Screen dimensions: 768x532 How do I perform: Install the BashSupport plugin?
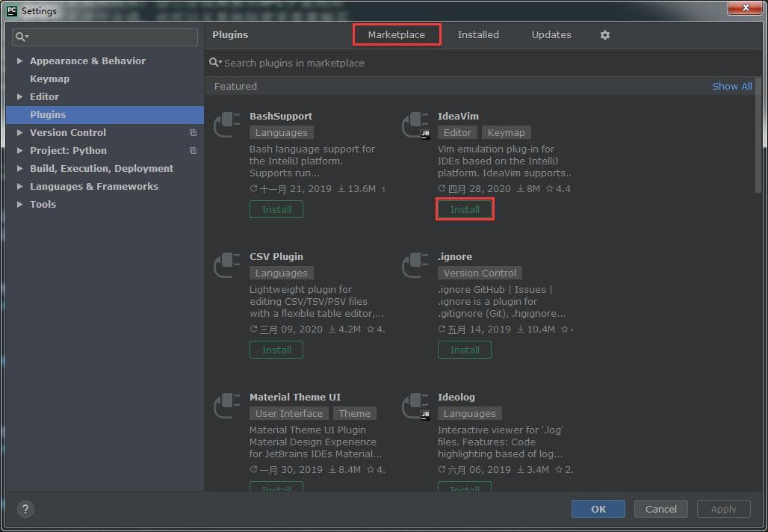(x=276, y=209)
